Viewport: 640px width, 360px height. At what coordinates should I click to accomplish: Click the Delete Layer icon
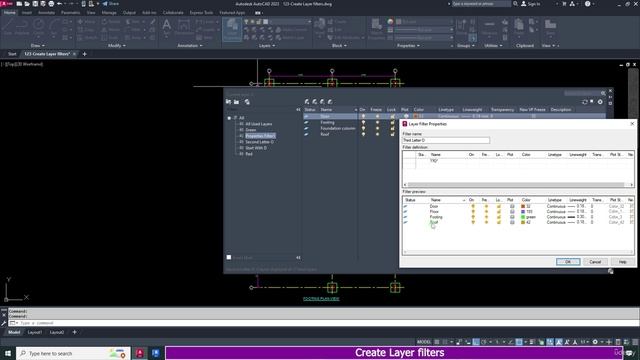pyautogui.click(x=322, y=102)
